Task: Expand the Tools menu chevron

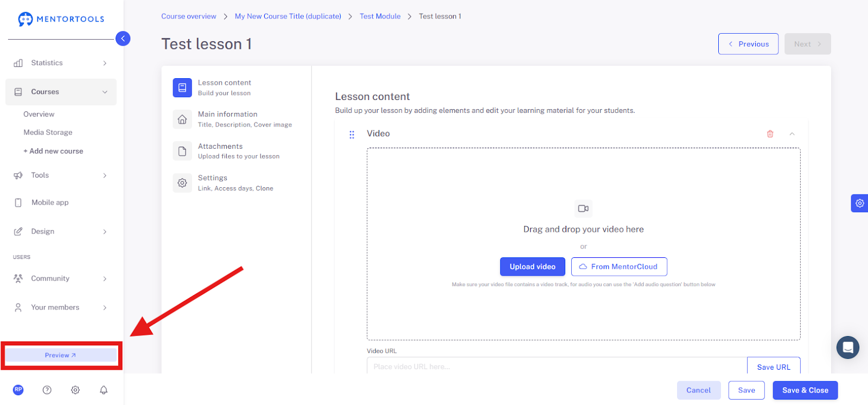Action: (105, 175)
